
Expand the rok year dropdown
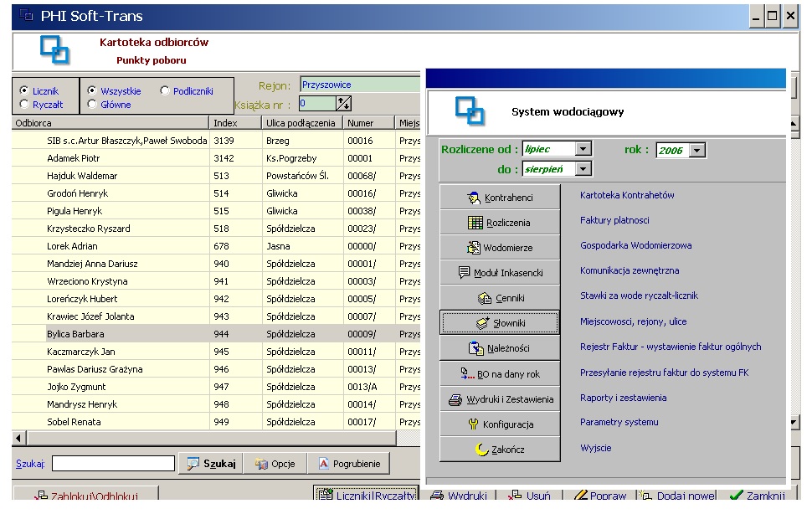tap(699, 151)
